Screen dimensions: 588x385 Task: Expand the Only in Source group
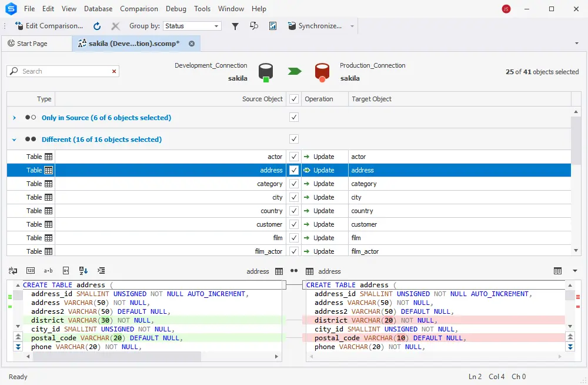13,117
